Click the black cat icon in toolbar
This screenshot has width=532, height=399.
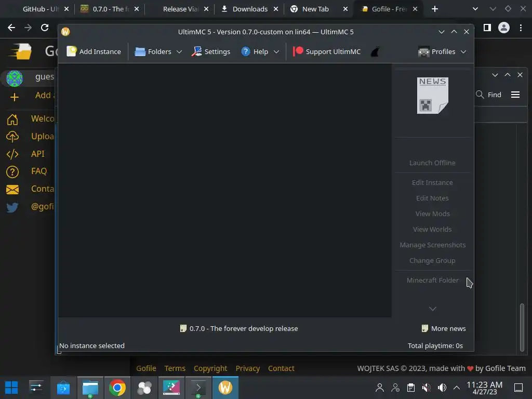(x=375, y=51)
